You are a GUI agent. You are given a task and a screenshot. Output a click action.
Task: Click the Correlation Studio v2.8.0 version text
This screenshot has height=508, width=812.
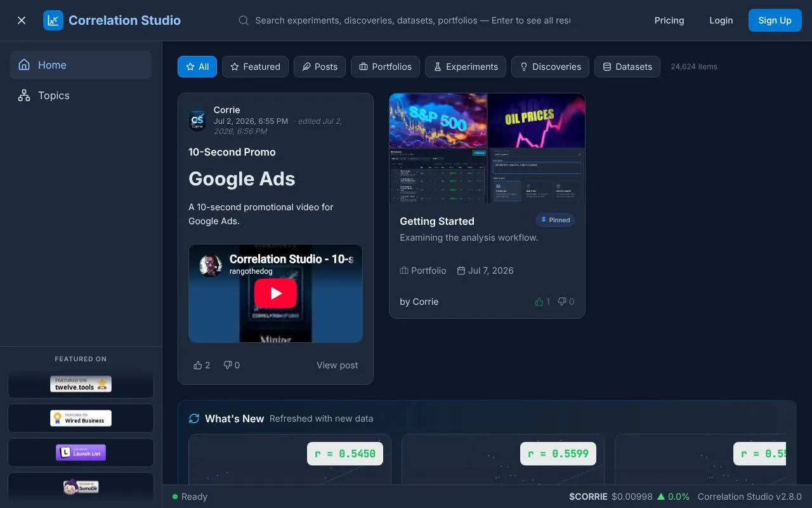point(750,497)
